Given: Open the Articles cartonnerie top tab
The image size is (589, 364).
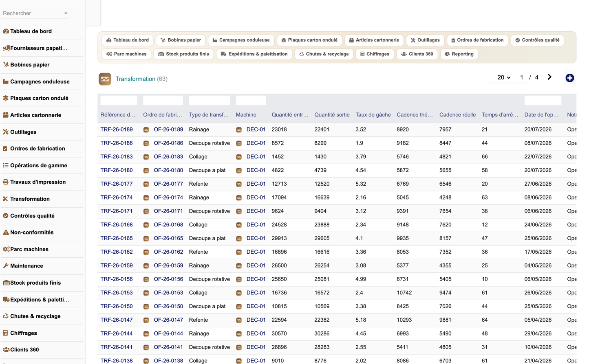Looking at the screenshot, I should pos(374,40).
